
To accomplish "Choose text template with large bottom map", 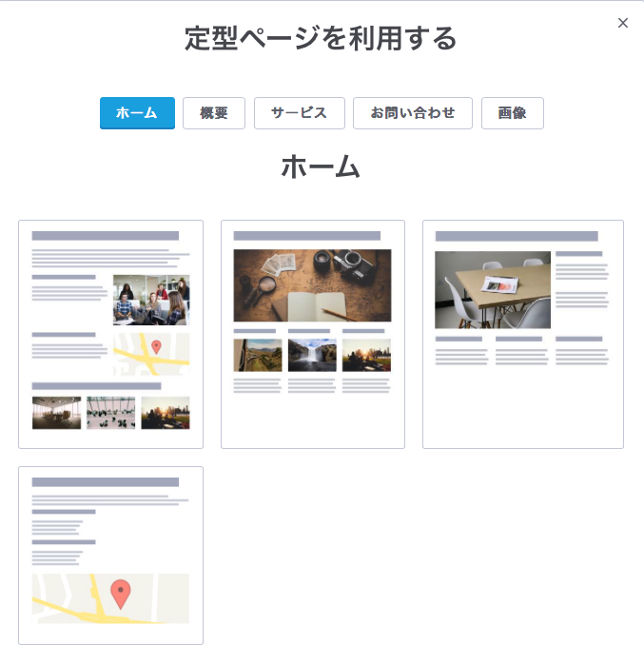I will click(111, 556).
